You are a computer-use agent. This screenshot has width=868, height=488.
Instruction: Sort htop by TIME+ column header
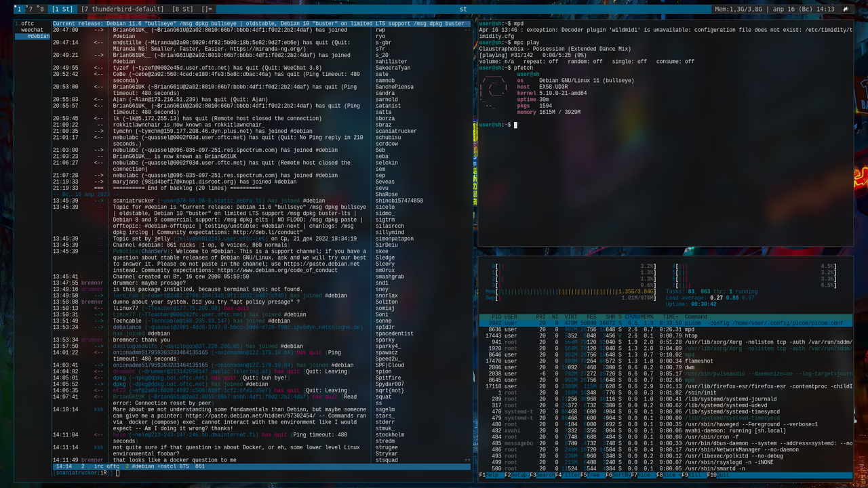tap(671, 317)
